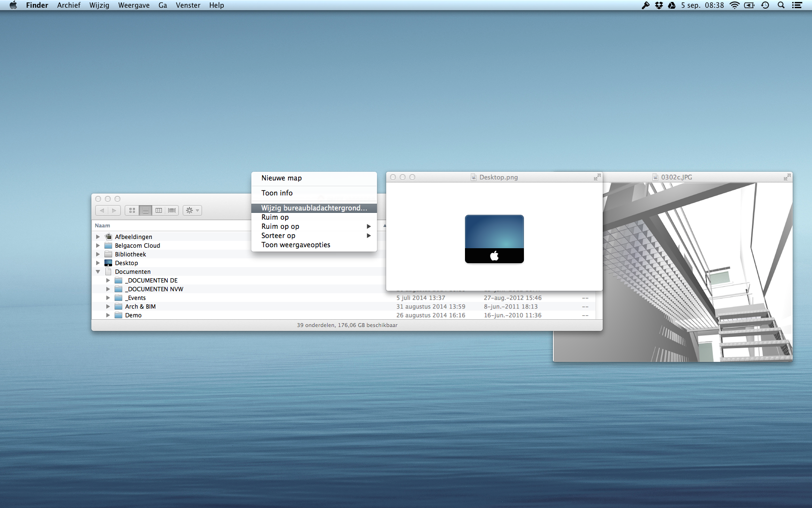Select 'Nieuwe map' in context menu
812x508 pixels.
tap(281, 178)
